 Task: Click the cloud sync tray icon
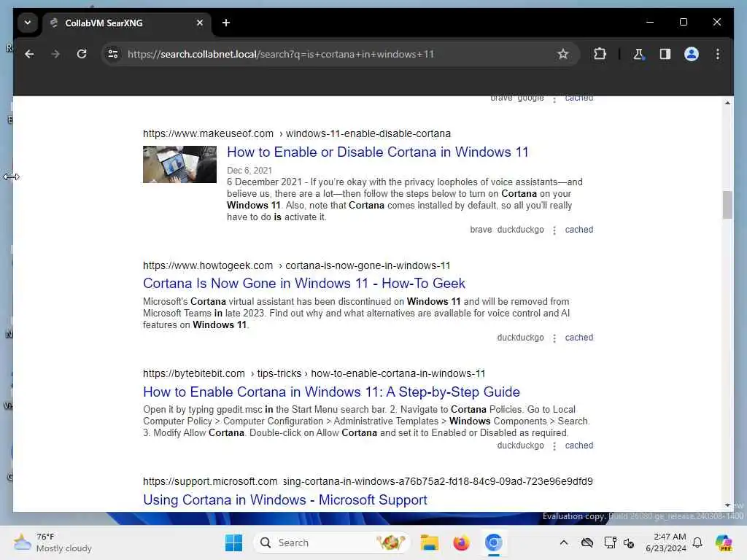tap(587, 542)
